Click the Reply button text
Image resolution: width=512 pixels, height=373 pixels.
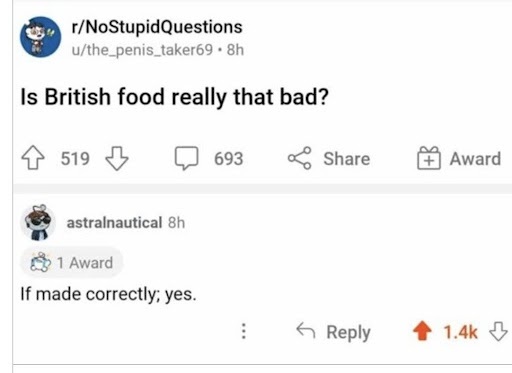pyautogui.click(x=348, y=332)
